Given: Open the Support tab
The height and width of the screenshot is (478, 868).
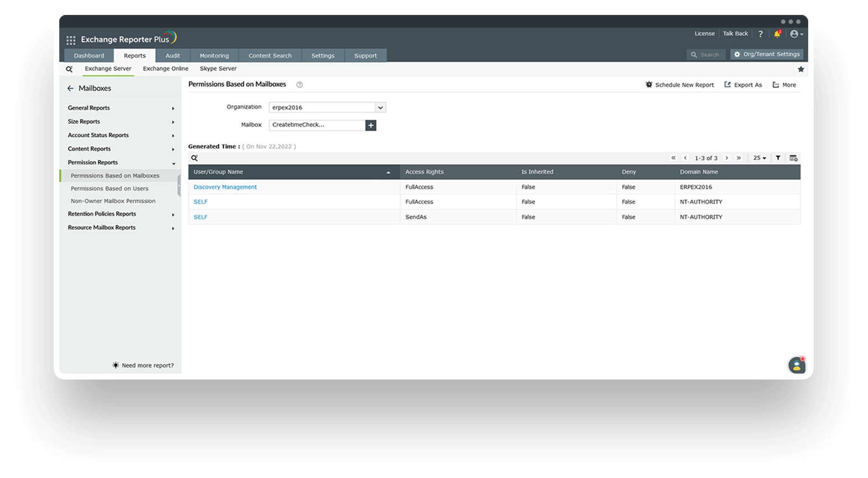Looking at the screenshot, I should 365,55.
